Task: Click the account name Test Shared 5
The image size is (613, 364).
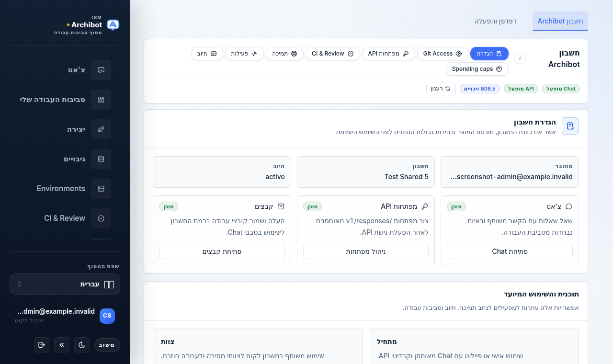Action: point(407,177)
